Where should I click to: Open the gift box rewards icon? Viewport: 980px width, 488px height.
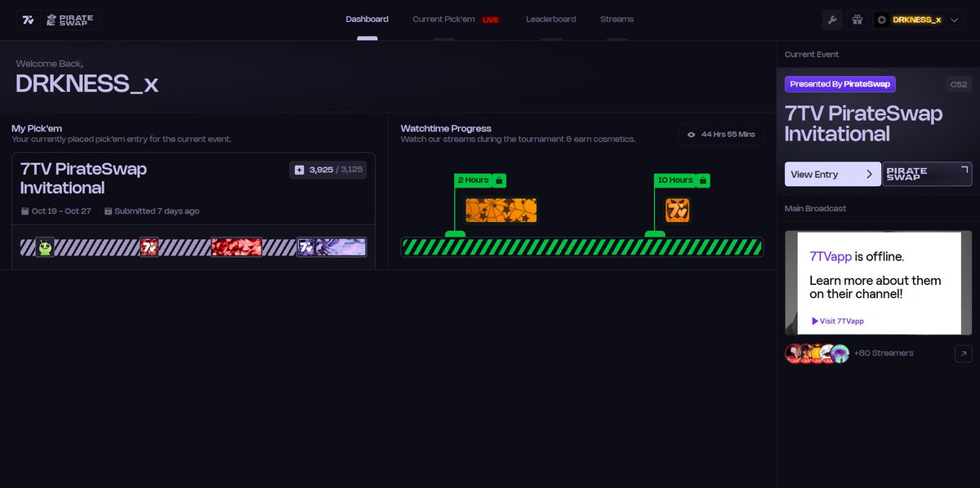click(x=857, y=20)
